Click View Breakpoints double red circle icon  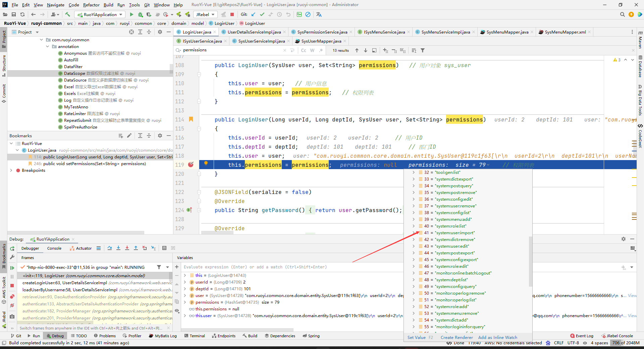click(x=12, y=297)
